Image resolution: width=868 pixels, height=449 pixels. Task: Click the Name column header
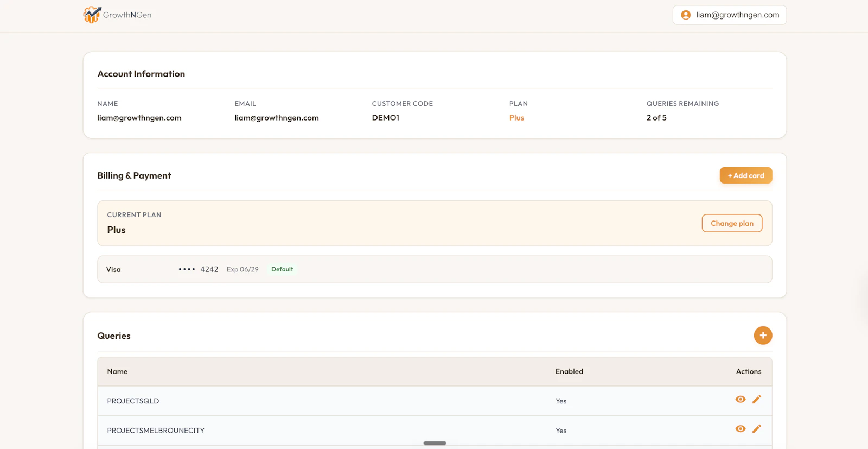[x=117, y=371]
